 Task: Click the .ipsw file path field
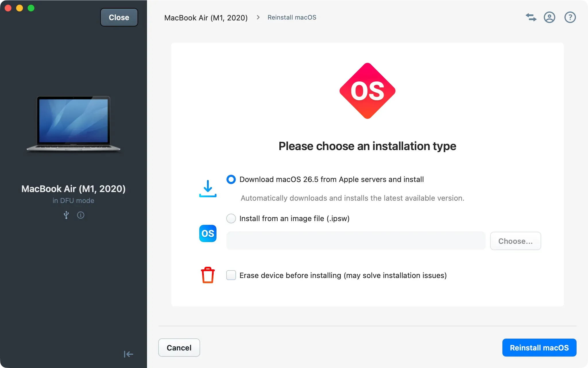coord(356,241)
